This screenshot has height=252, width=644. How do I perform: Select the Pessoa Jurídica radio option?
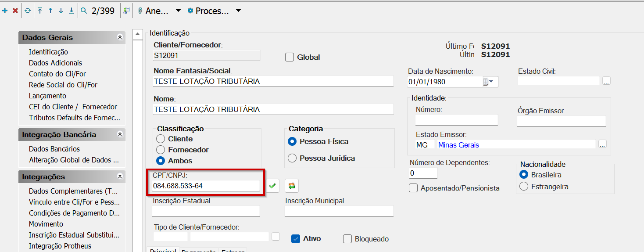292,158
